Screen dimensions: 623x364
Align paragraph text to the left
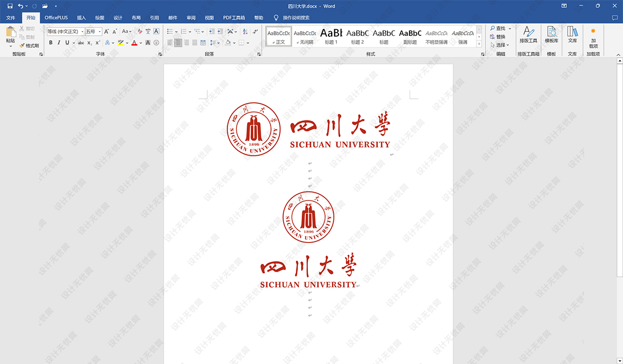coord(170,43)
